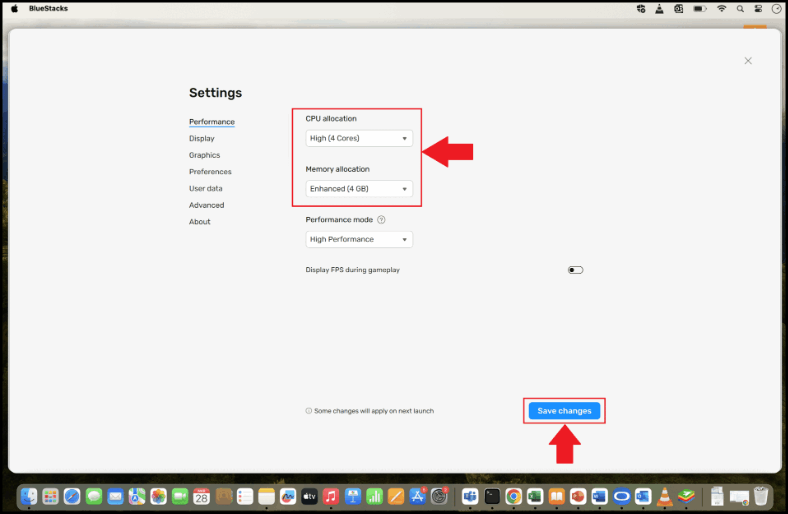Click the Save changes button
This screenshot has width=788, height=514.
[x=564, y=411]
